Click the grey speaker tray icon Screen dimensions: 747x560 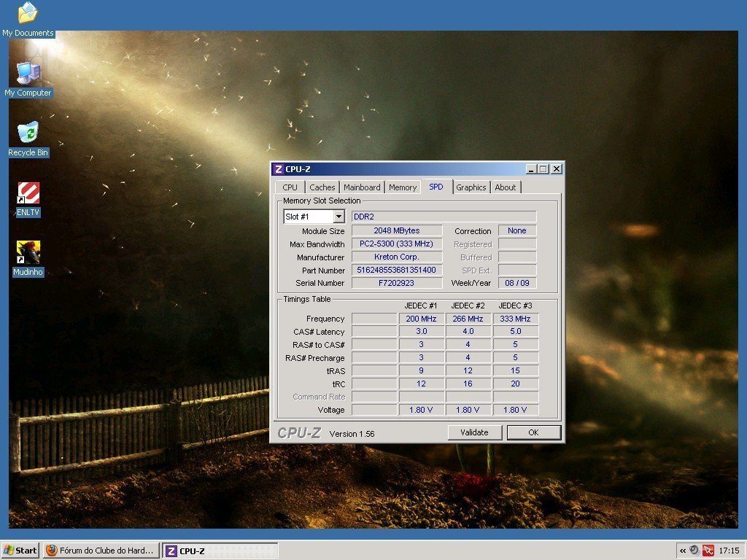click(x=694, y=551)
